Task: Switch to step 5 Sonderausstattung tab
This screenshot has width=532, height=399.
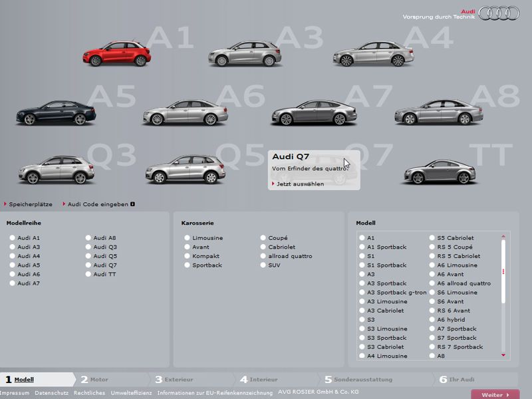Action: point(377,379)
